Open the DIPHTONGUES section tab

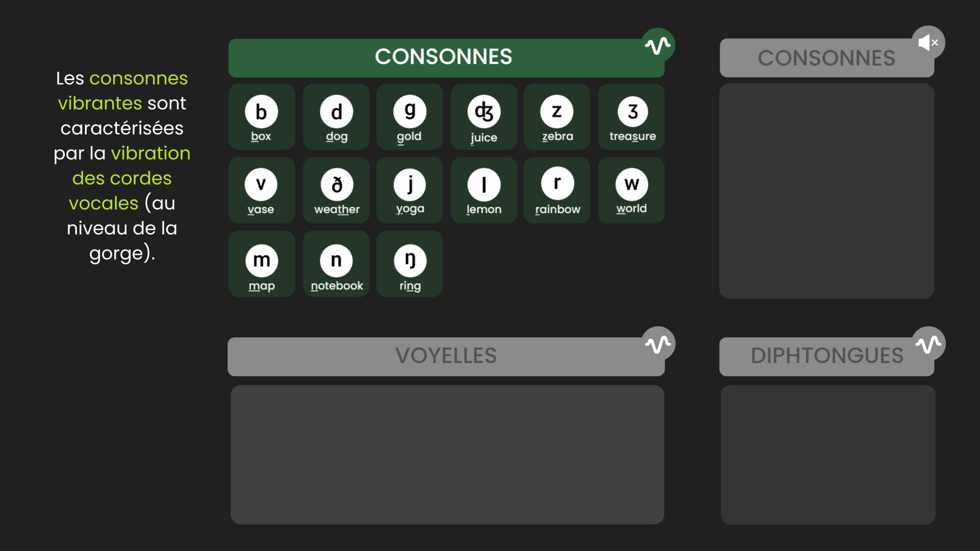(x=827, y=356)
